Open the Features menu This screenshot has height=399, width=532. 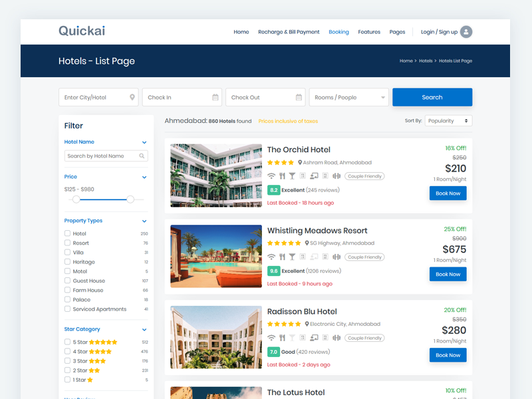click(369, 32)
